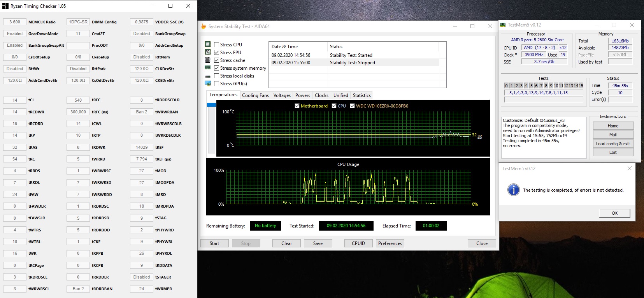Screen dimensions: 644x298
Task: Click the blue information icon in TestMem5 dialog
Action: 513,190
